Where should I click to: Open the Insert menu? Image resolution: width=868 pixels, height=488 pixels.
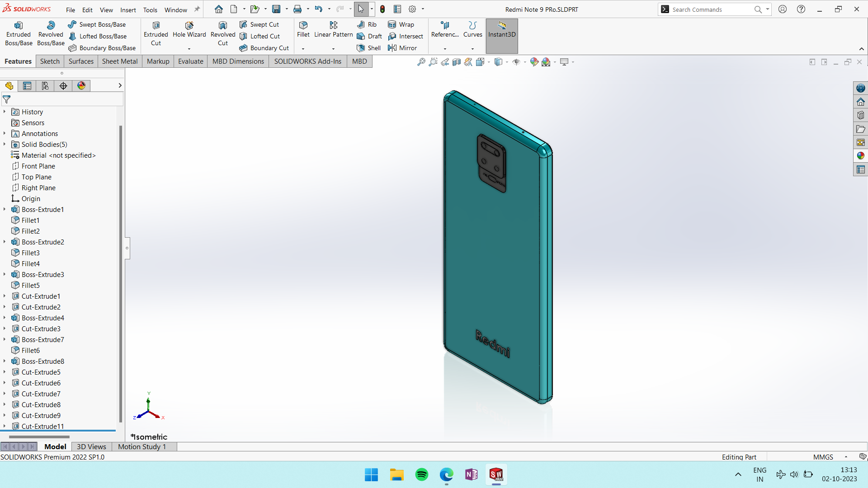[128, 9]
